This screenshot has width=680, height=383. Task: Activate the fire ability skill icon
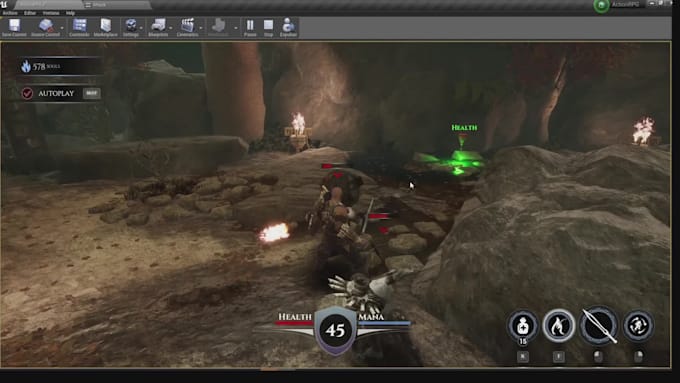[x=559, y=325]
